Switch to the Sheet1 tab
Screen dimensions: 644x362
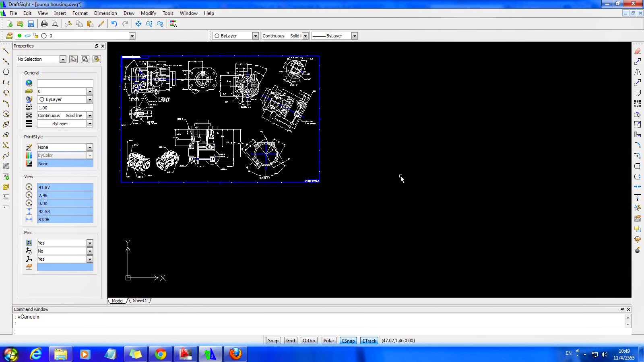click(140, 300)
